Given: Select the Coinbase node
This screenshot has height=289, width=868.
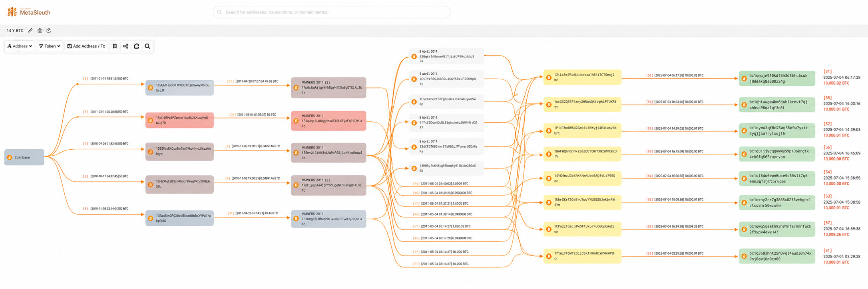Looking at the screenshot, I should coord(24,157).
